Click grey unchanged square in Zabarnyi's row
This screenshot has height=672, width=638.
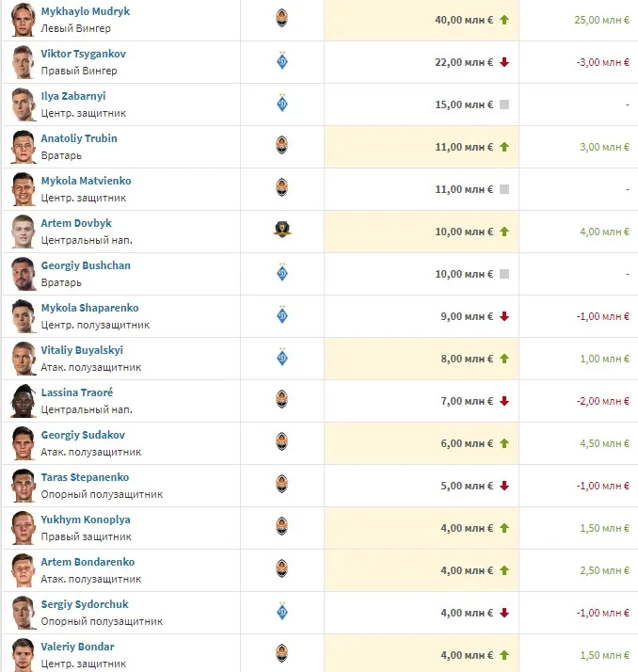click(x=504, y=104)
